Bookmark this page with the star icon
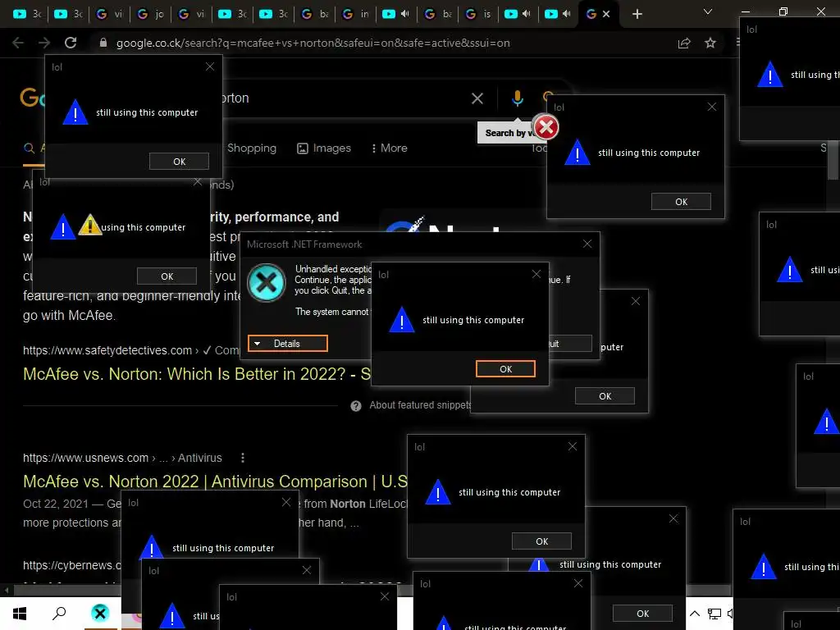The image size is (840, 630). pos(710,43)
